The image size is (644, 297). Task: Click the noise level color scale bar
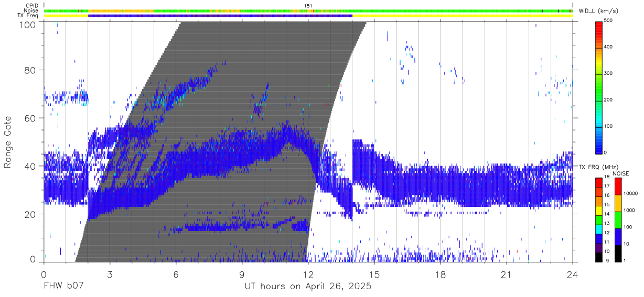618,219
